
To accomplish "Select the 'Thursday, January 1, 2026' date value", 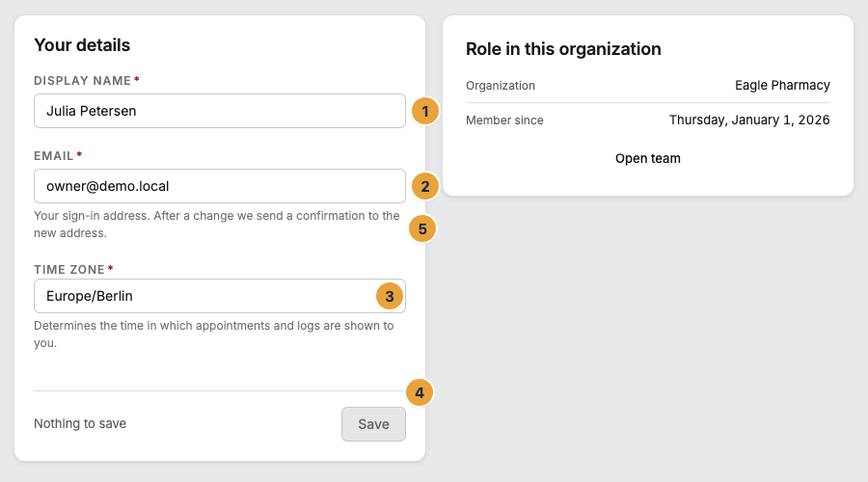I will tap(749, 120).
